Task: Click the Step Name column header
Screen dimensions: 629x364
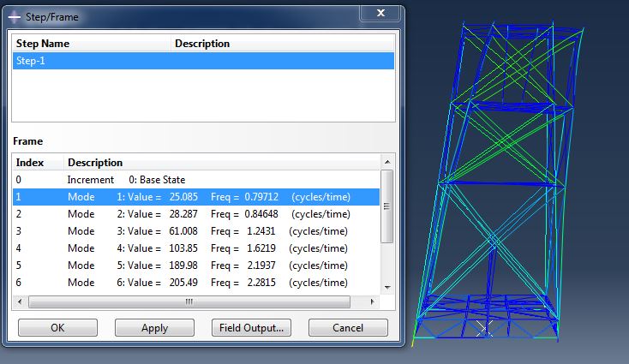Action: click(92, 44)
